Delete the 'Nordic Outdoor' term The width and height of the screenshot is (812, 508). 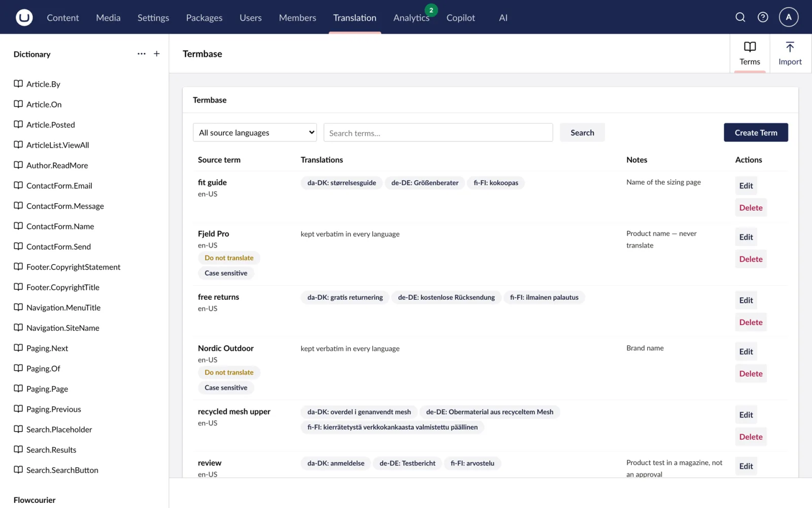click(x=751, y=373)
